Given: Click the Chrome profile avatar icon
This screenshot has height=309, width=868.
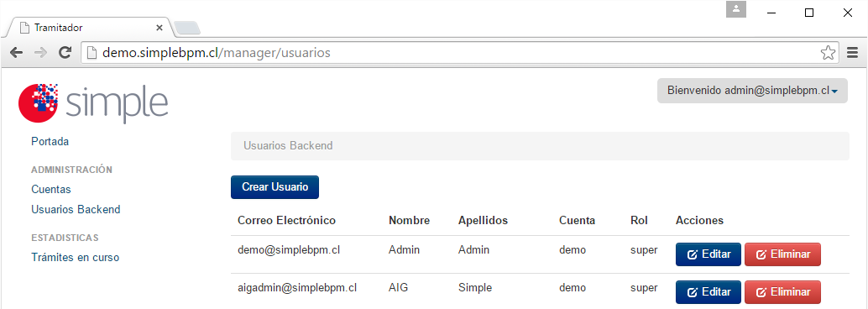Looking at the screenshot, I should click(736, 9).
